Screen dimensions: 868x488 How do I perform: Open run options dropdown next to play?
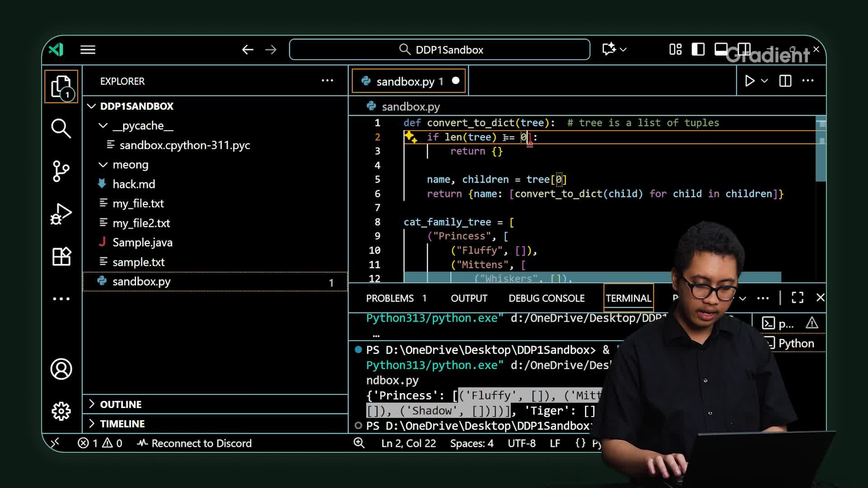(764, 81)
